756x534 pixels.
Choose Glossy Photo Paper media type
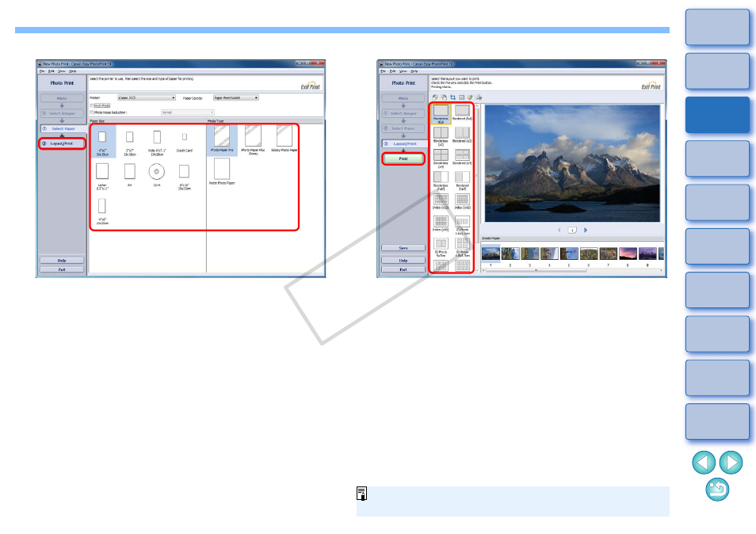284,136
